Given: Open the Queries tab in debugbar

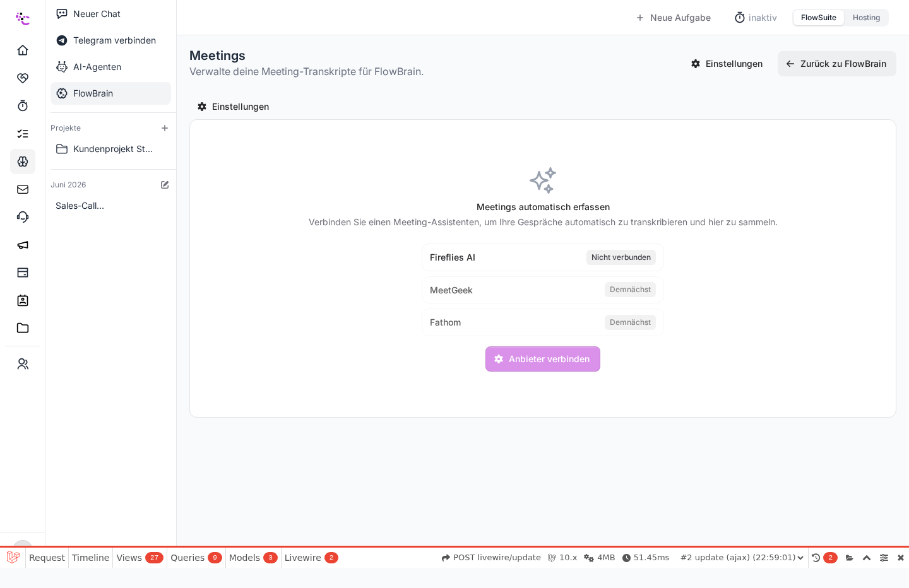Looking at the screenshot, I should pos(196,558).
